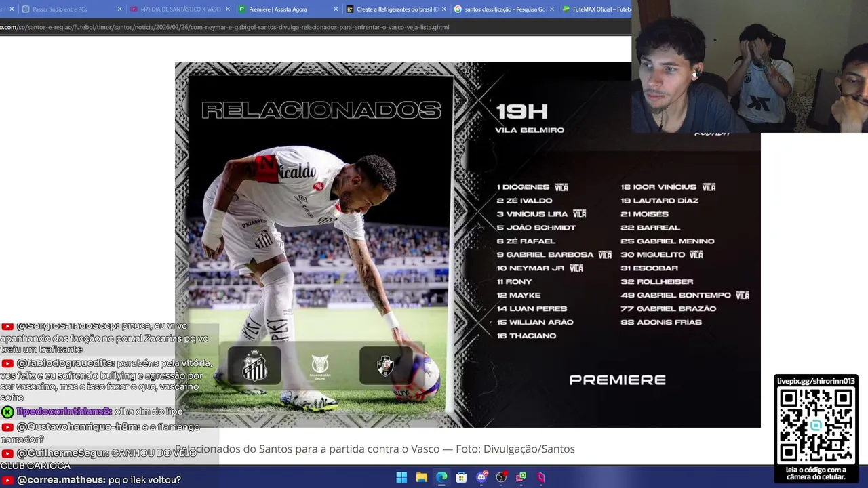
Task: Switch to 'santos classificação - Pesquisa Google' tab
Action: (504, 9)
